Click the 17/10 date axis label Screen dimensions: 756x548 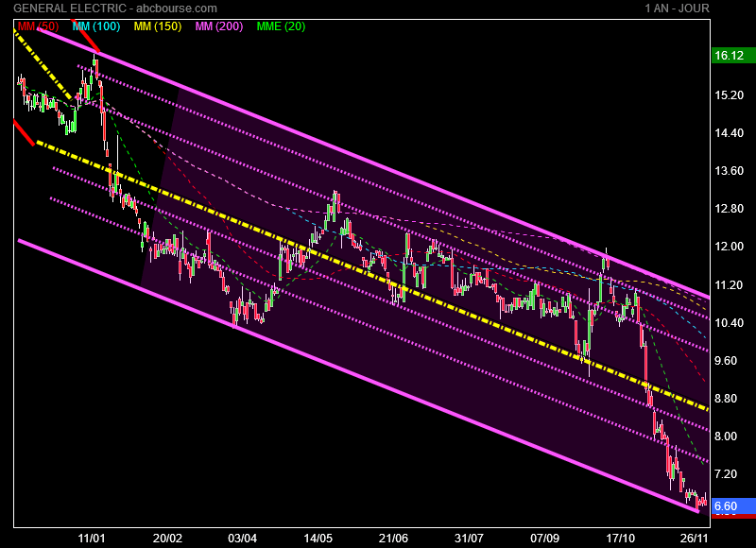[621, 539]
